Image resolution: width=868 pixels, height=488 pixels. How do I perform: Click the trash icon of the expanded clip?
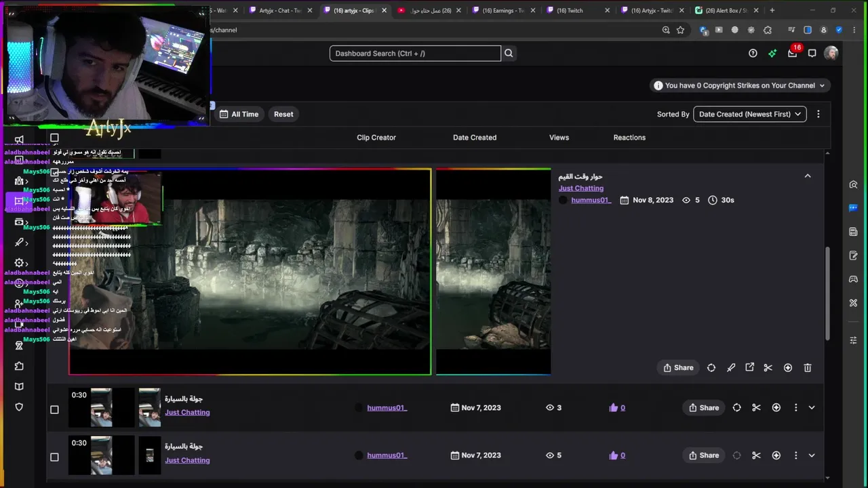click(x=807, y=367)
